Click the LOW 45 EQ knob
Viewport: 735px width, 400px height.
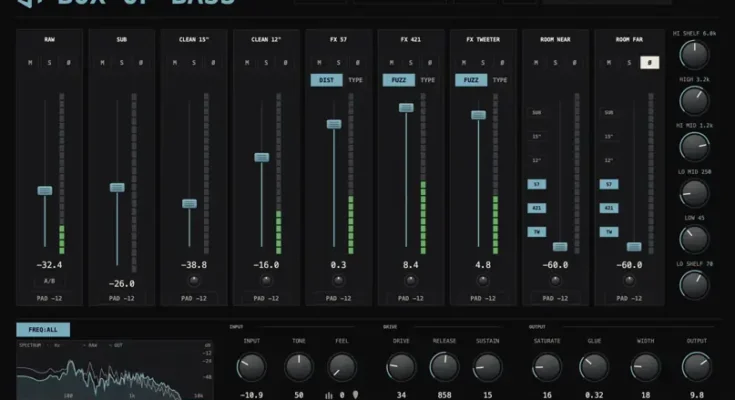coord(694,239)
